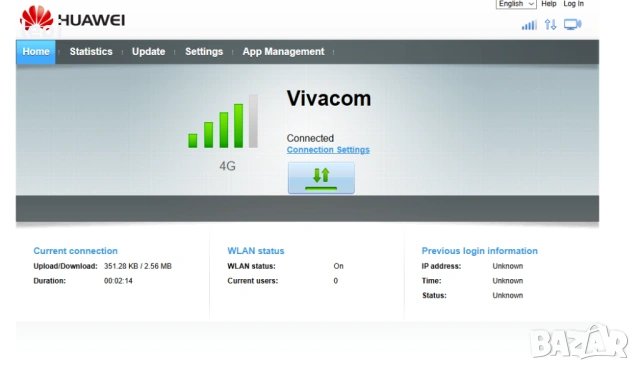Click the Duration label
This screenshot has width=640, height=371.
[x=49, y=281]
